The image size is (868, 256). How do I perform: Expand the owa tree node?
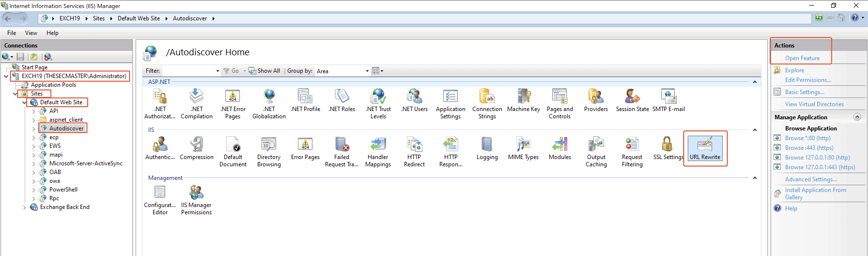(x=33, y=181)
